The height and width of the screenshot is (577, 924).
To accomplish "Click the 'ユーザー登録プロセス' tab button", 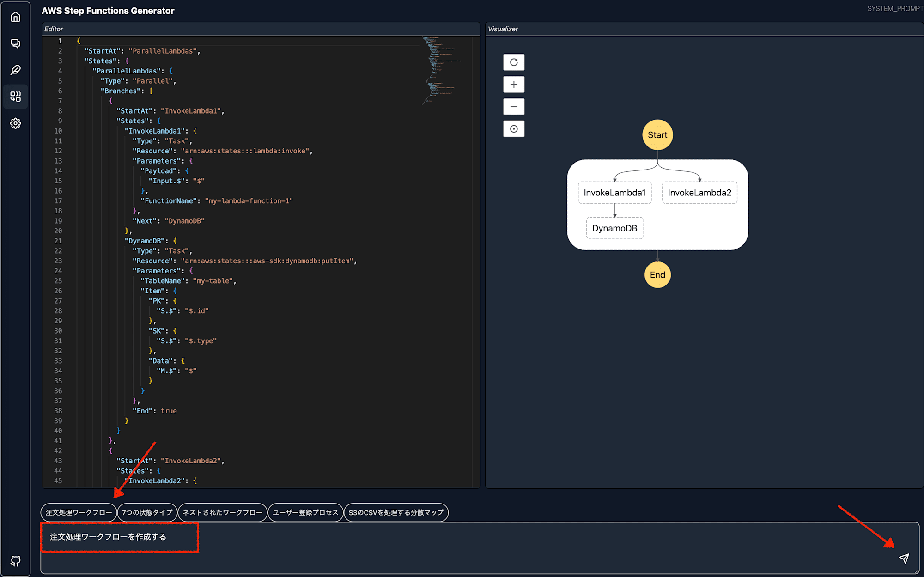I will pos(306,512).
